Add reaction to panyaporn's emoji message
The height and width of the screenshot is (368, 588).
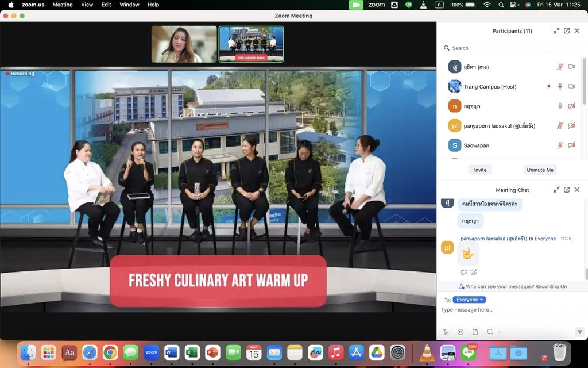point(474,273)
